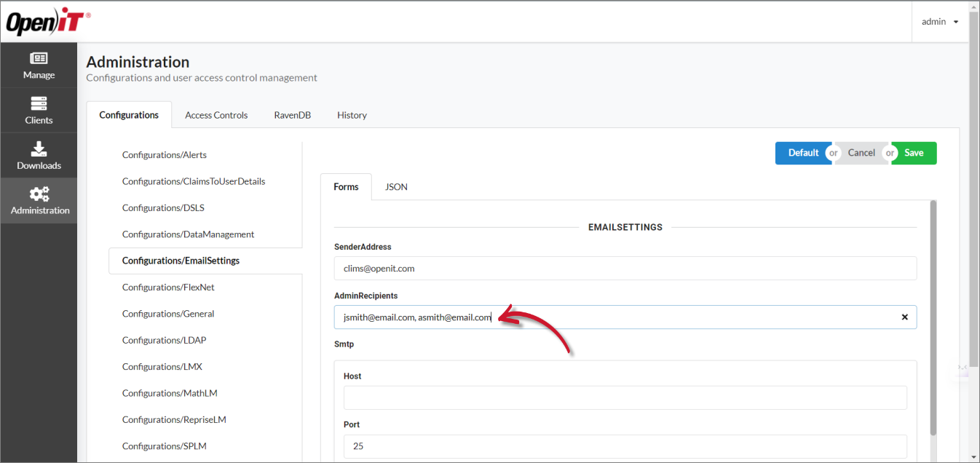This screenshot has height=463, width=980.
Task: Switch to the Configurations tab
Action: pyautogui.click(x=129, y=115)
